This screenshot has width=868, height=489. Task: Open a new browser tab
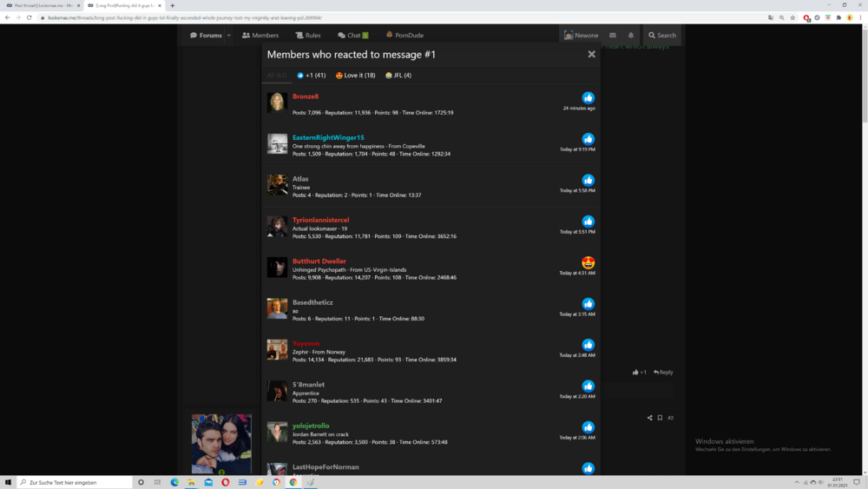tap(172, 5)
